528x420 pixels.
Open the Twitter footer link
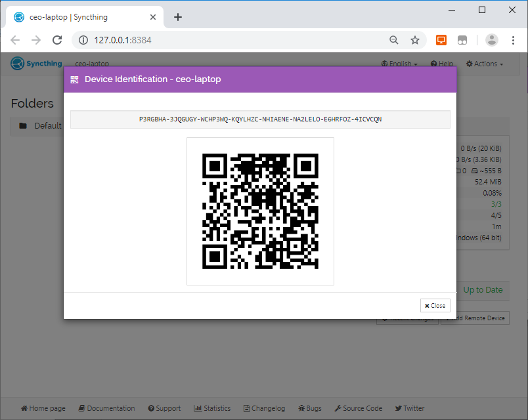[410, 408]
